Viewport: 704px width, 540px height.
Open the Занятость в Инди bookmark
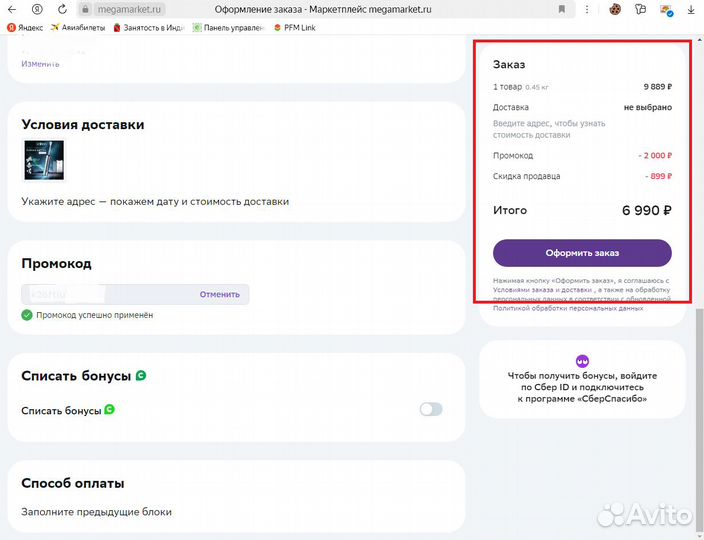[x=149, y=28]
